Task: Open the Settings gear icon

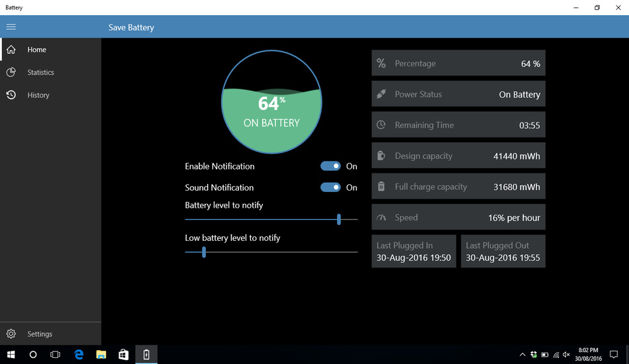Action: coord(11,334)
